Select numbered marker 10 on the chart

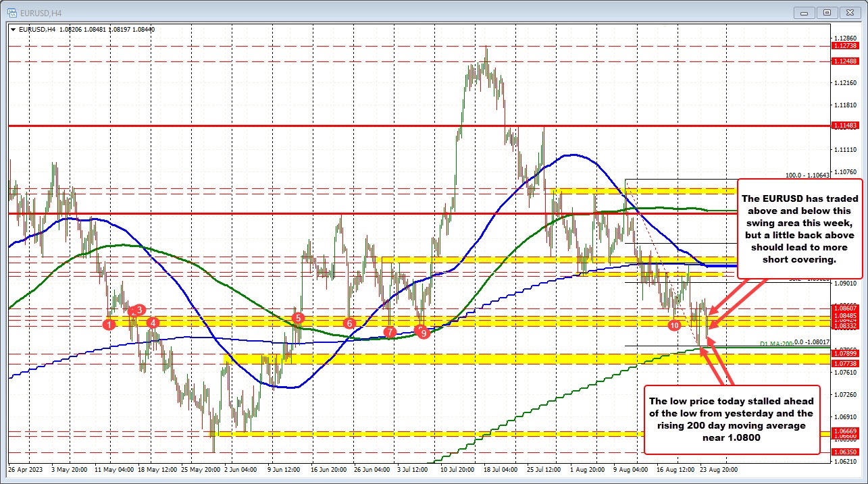(673, 324)
